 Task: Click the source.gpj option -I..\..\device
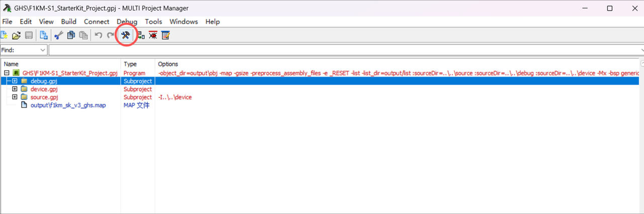(x=175, y=97)
